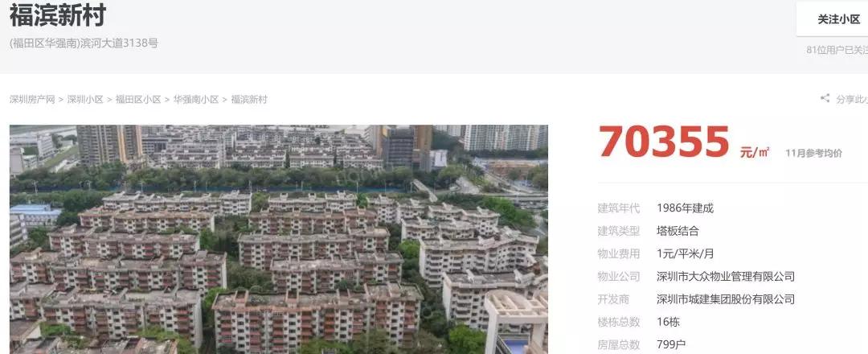Go to the 福田区小区 breadcrumb

[138, 100]
